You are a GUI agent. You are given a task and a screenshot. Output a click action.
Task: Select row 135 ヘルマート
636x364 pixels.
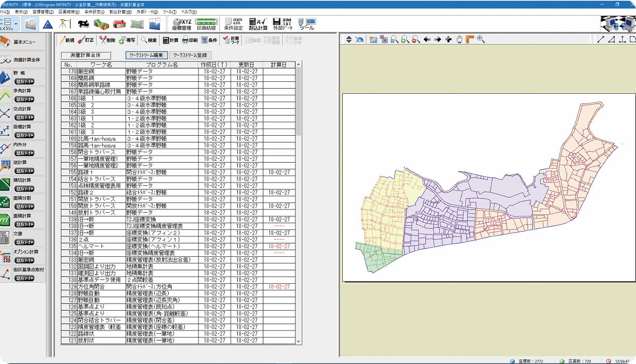(x=178, y=247)
